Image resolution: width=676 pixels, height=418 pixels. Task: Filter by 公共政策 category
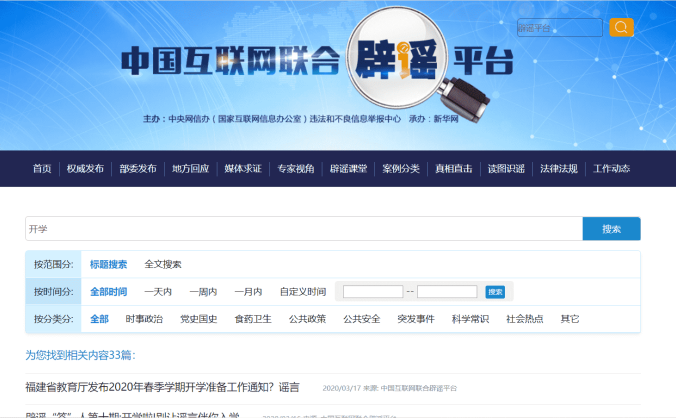[x=307, y=319]
